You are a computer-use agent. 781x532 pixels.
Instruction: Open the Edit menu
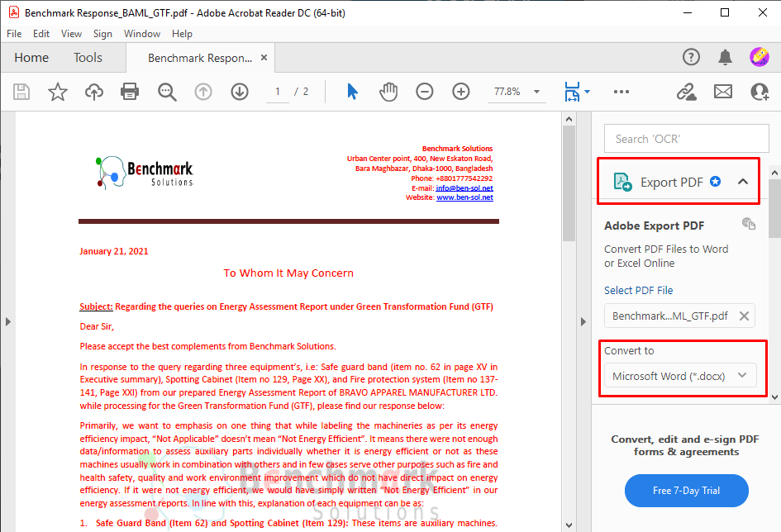click(x=40, y=34)
